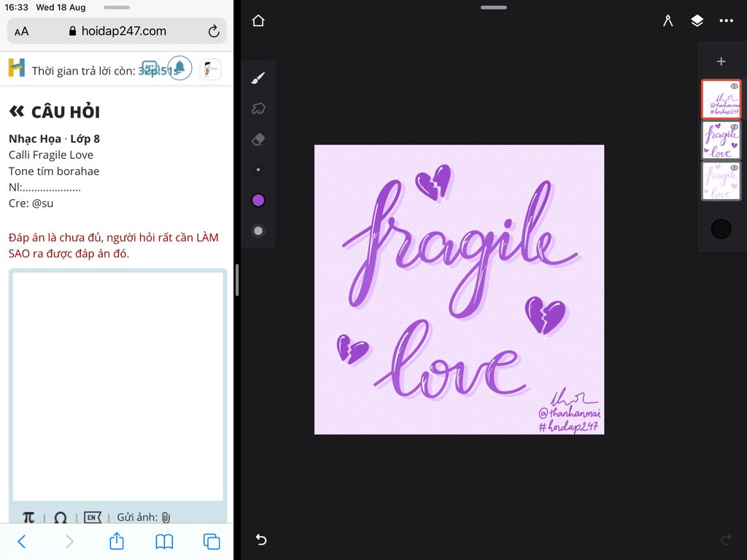Open the three-dot more options menu
The width and height of the screenshot is (747, 560).
click(x=726, y=21)
